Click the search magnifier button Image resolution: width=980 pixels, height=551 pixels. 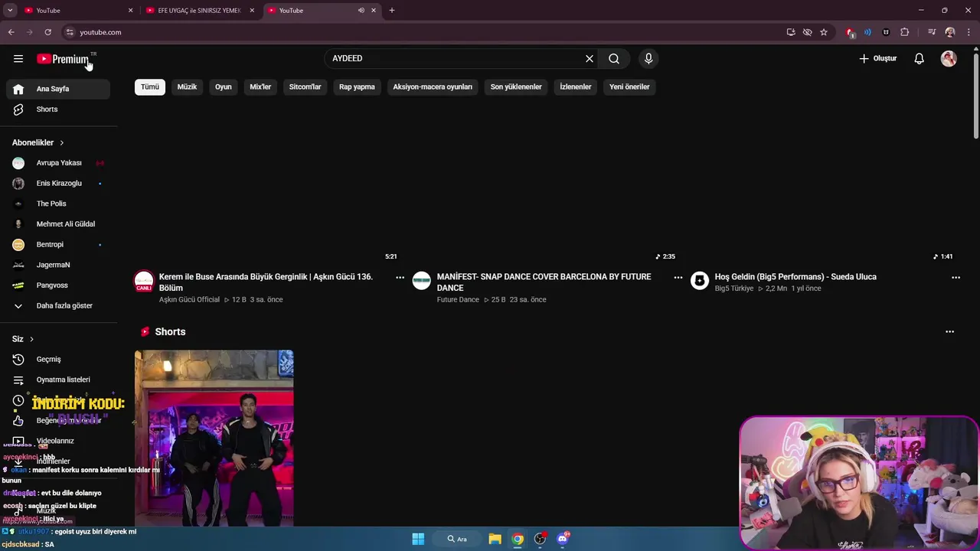(614, 59)
